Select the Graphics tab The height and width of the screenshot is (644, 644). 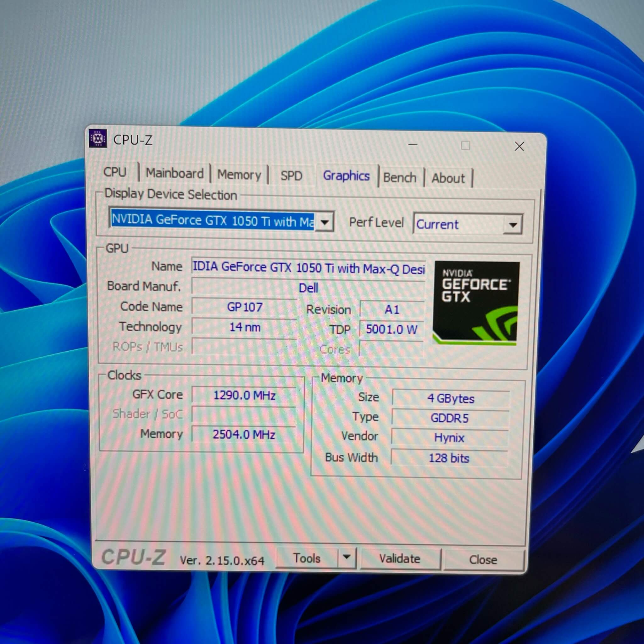(346, 176)
